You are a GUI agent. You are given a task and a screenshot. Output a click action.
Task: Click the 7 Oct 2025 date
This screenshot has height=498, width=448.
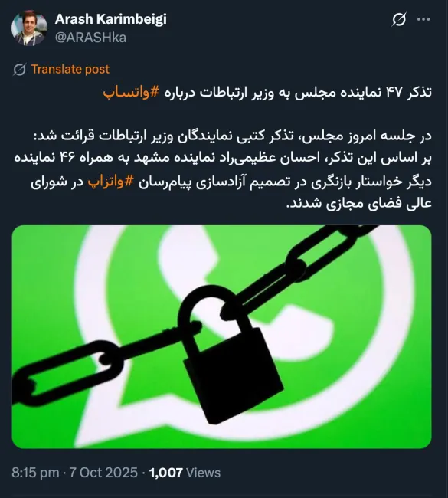103,473
